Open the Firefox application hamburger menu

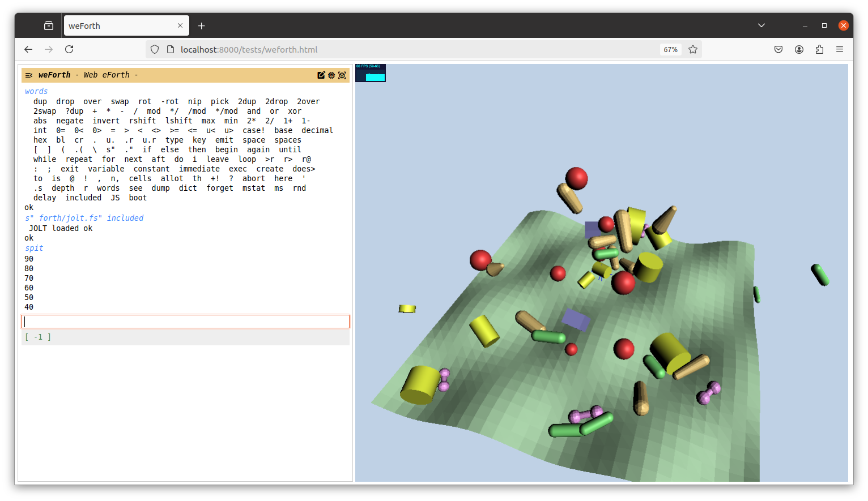840,50
